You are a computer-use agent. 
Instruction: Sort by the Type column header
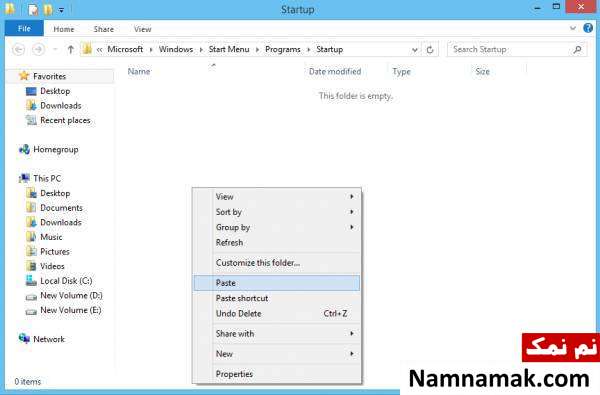(401, 72)
